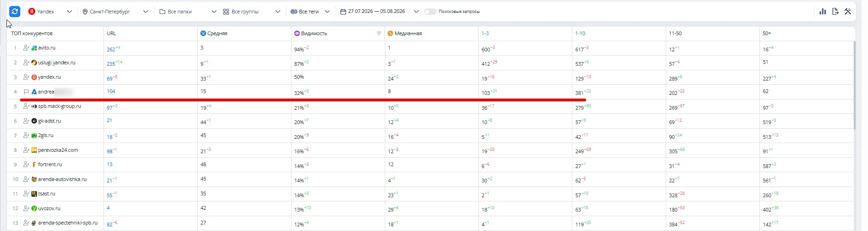Viewport: 868px width, 231px height.
Task: Click add-competitor icon beside gk-adst.ru
Action: [x=26, y=121]
